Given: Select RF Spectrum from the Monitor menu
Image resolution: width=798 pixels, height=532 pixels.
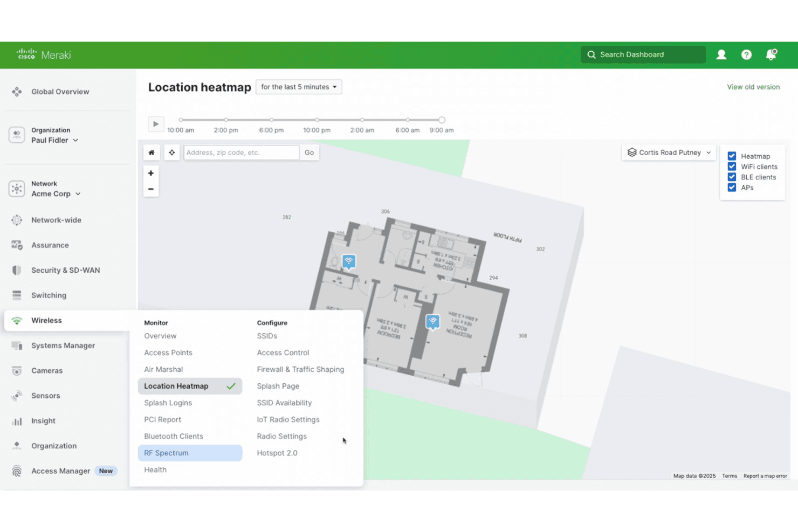Looking at the screenshot, I should point(190,453).
